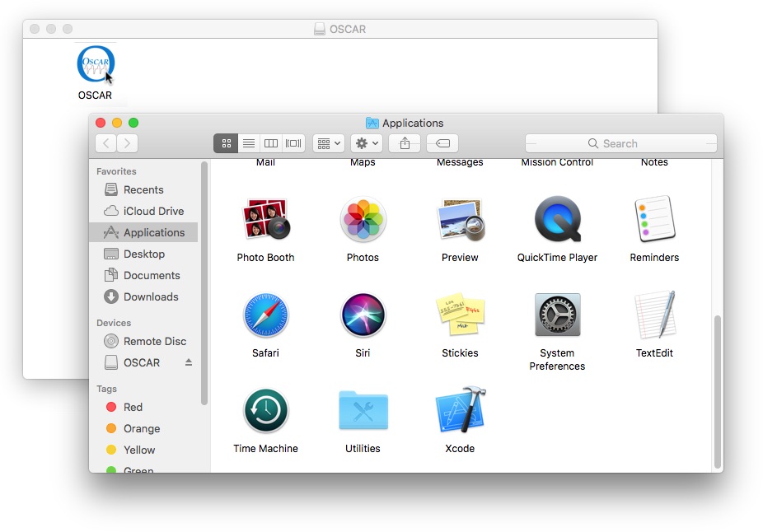Open Recents in the sidebar
The height and width of the screenshot is (532, 763).
(143, 189)
